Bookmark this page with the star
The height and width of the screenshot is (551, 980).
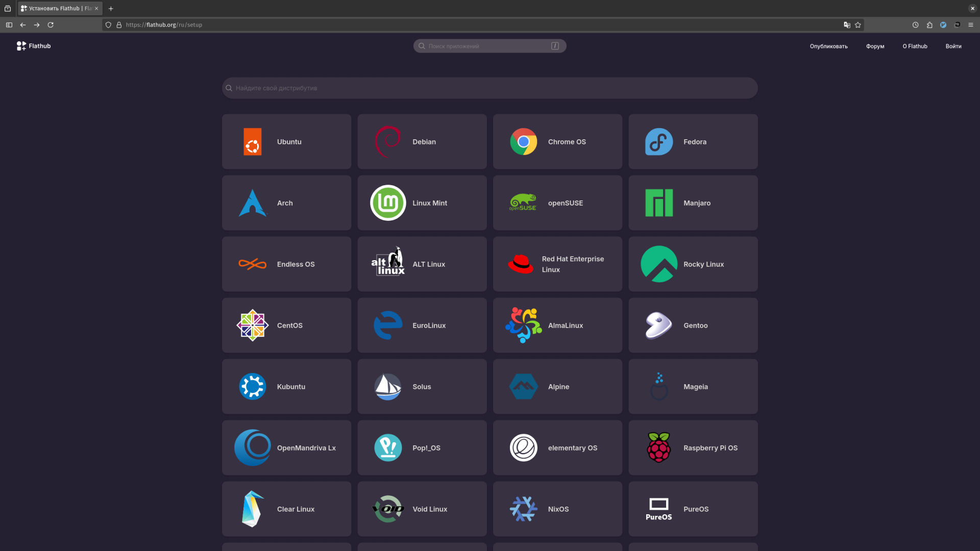click(858, 25)
